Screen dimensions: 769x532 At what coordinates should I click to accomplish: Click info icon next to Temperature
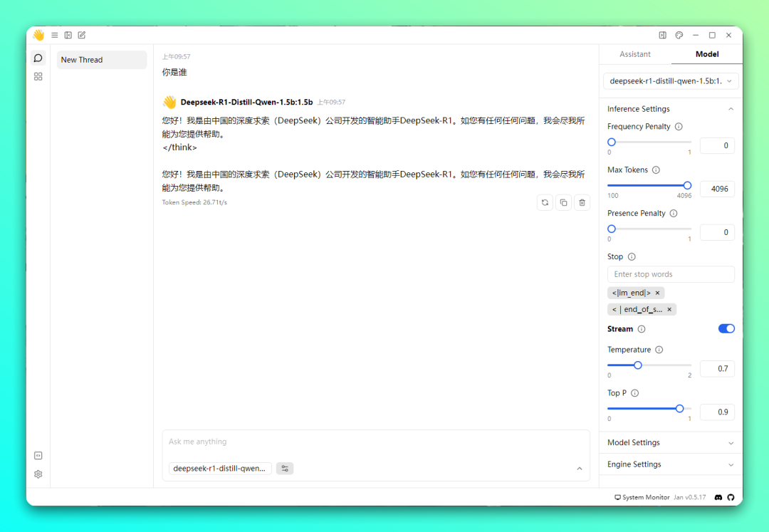(x=659, y=350)
